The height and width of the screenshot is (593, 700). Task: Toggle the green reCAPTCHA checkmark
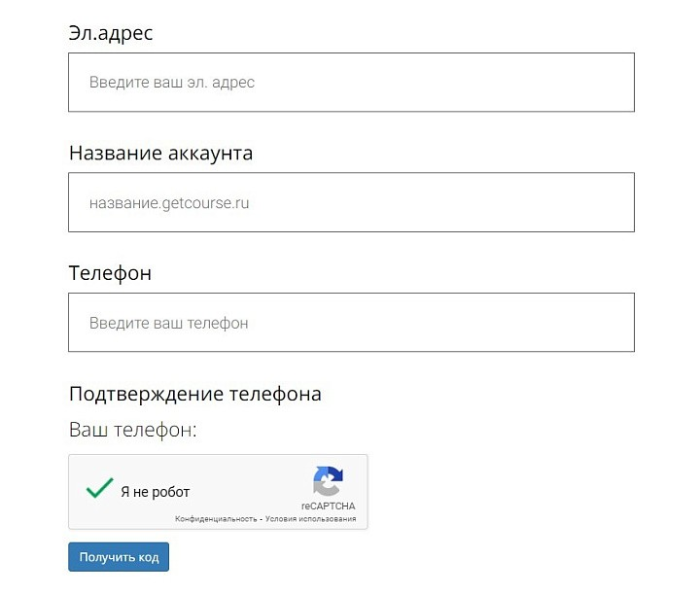tap(99, 488)
